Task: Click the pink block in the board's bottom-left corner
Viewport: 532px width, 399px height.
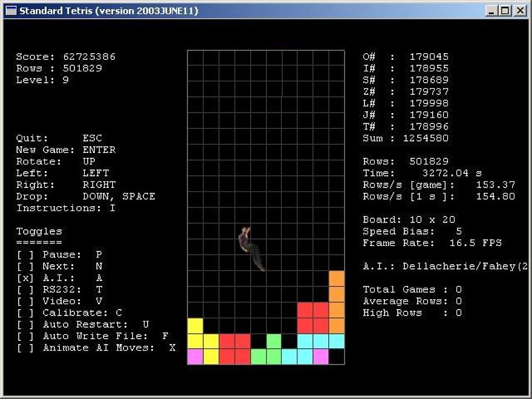Action: pyautogui.click(x=195, y=357)
